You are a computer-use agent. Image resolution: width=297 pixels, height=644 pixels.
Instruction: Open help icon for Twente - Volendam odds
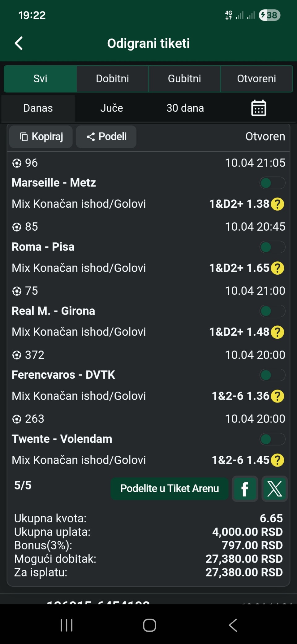[x=278, y=460]
